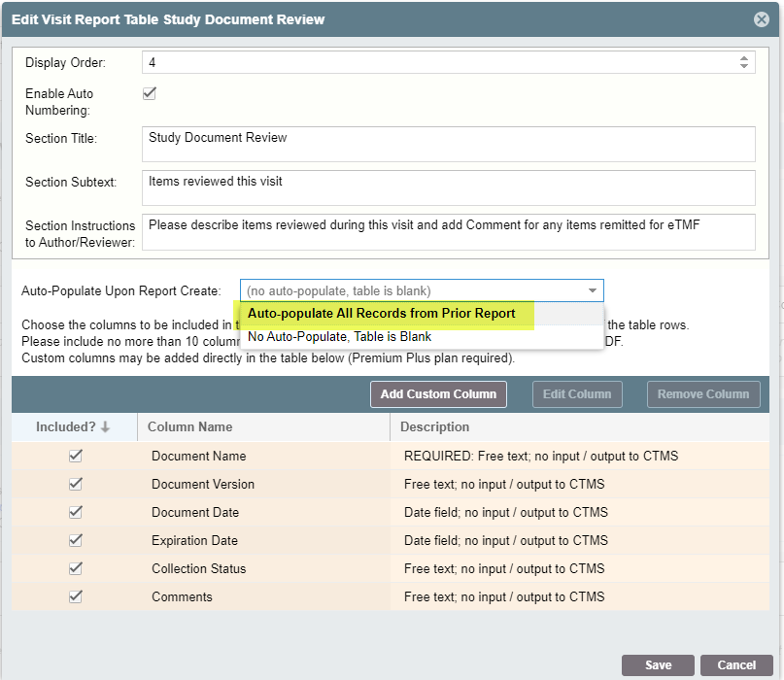Uncheck the Document Name included checkbox

[x=76, y=456]
